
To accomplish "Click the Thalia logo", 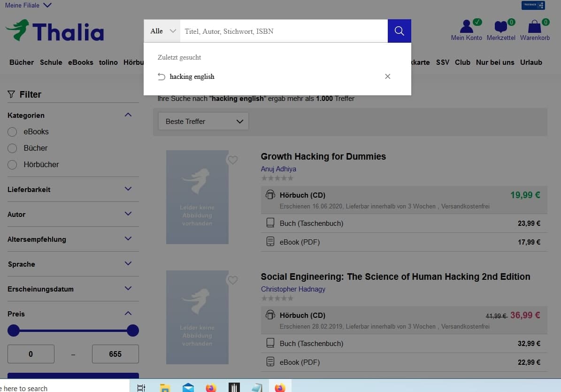I will 54,31.
